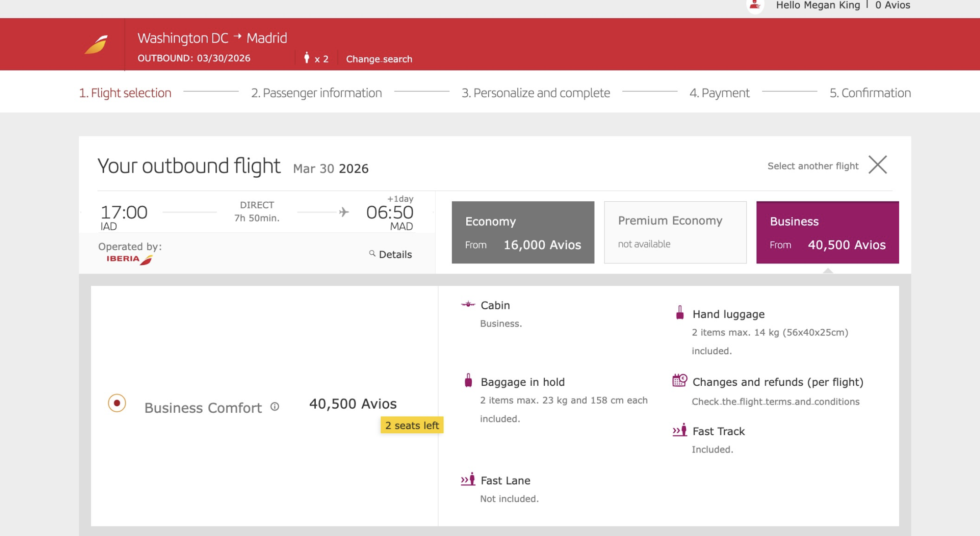This screenshot has width=980, height=536.
Task: Collapse the Business fare option
Action: [x=827, y=232]
